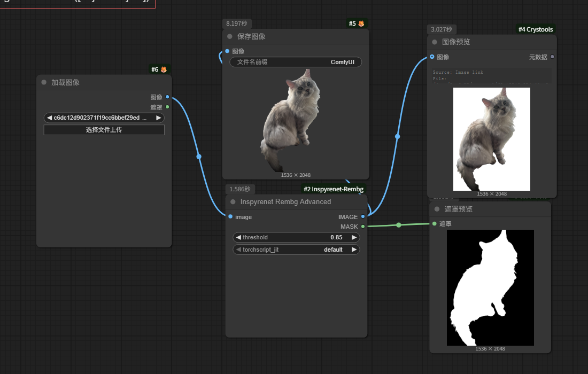
Task: Click the 遮罩 output port on 加载图像
Action: pyautogui.click(x=167, y=107)
